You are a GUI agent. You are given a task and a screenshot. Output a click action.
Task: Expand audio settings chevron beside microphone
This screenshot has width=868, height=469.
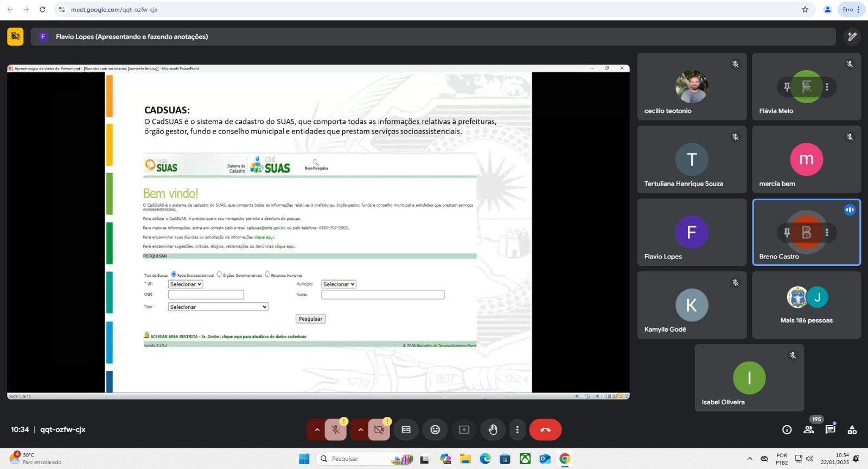[x=317, y=430]
